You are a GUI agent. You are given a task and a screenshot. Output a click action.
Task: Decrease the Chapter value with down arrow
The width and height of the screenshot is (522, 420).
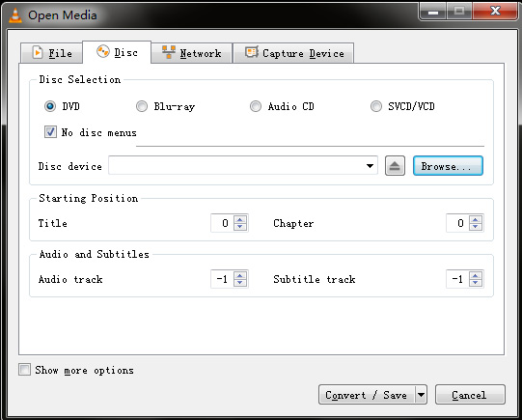[x=476, y=227]
